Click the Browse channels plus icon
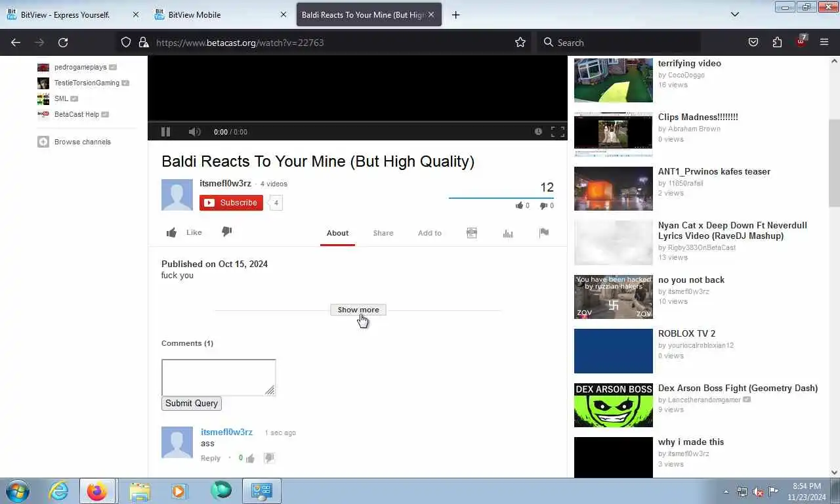Image resolution: width=840 pixels, height=504 pixels. 43,142
